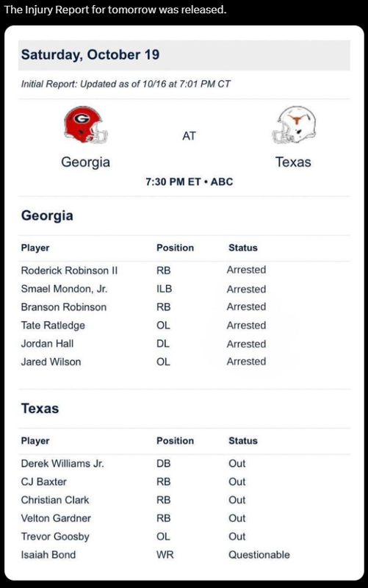Click the Saturday, October 19 date header
Screen dimensions: 368x588
coord(90,54)
